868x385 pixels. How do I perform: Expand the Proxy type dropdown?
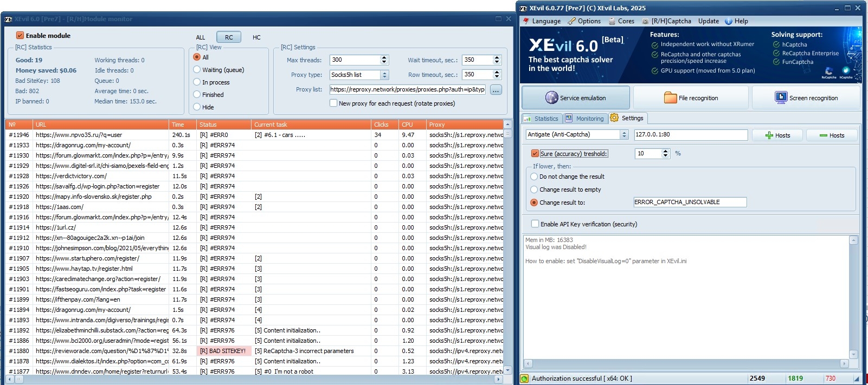[x=384, y=75]
